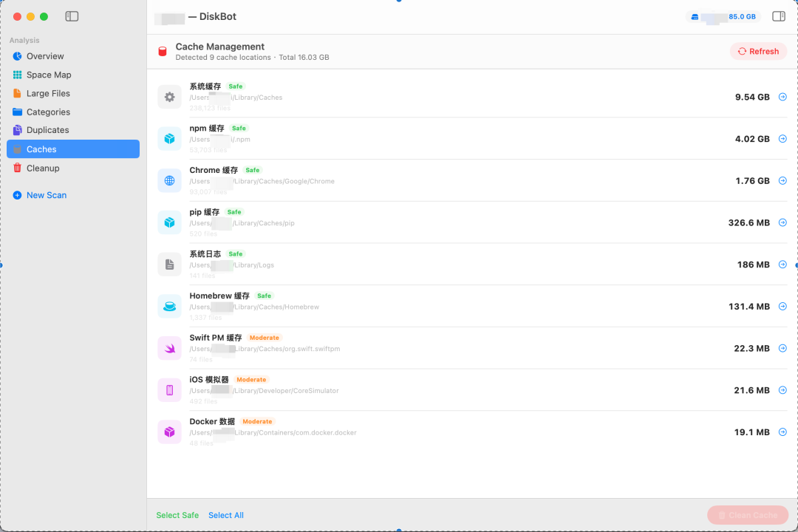Open Space Map in the sidebar
The height and width of the screenshot is (532, 798).
click(72, 75)
